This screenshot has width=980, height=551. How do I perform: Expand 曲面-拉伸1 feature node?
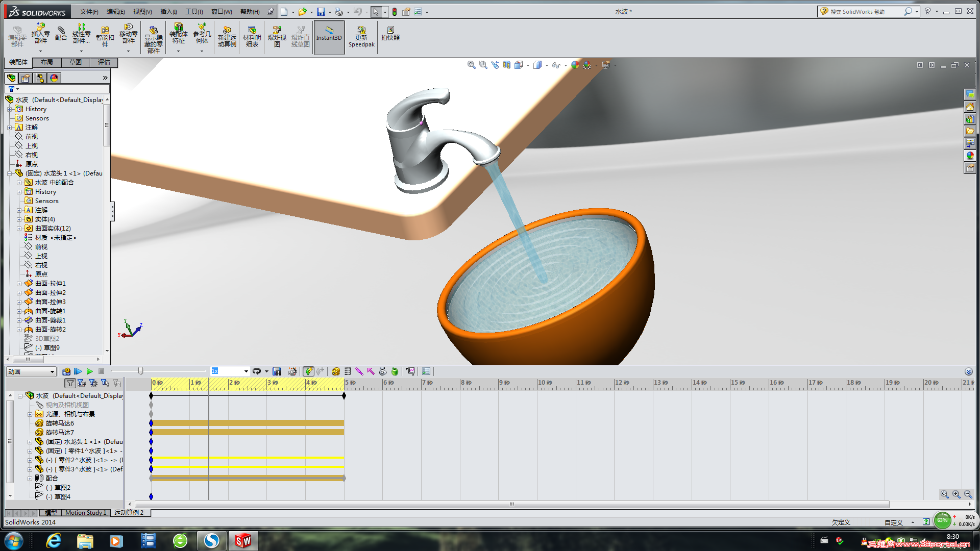[19, 284]
